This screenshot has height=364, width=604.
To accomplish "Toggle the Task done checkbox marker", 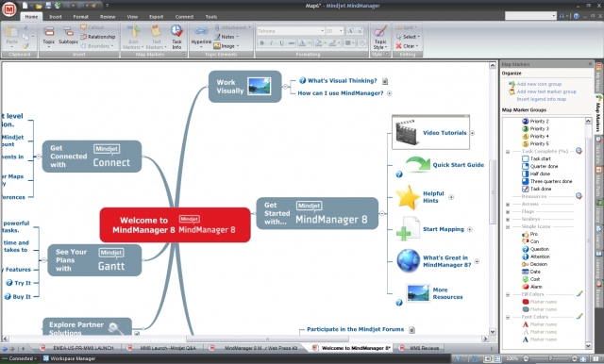I will click(x=526, y=189).
